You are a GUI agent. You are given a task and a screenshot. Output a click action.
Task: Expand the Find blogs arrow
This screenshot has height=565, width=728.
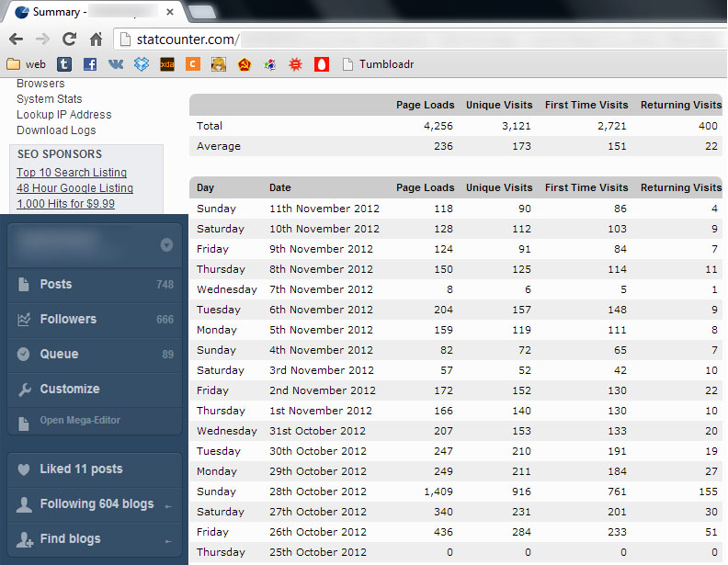[167, 540]
